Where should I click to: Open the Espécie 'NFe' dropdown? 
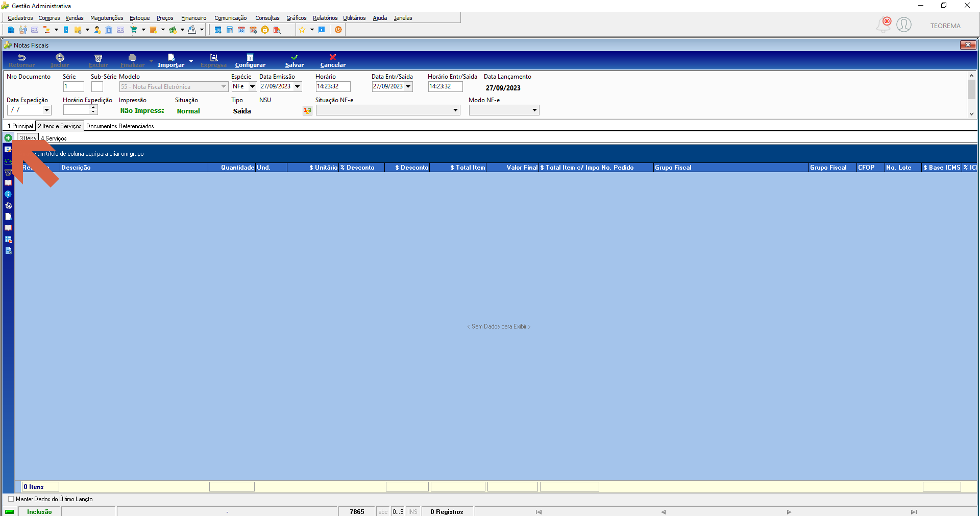[x=252, y=86]
